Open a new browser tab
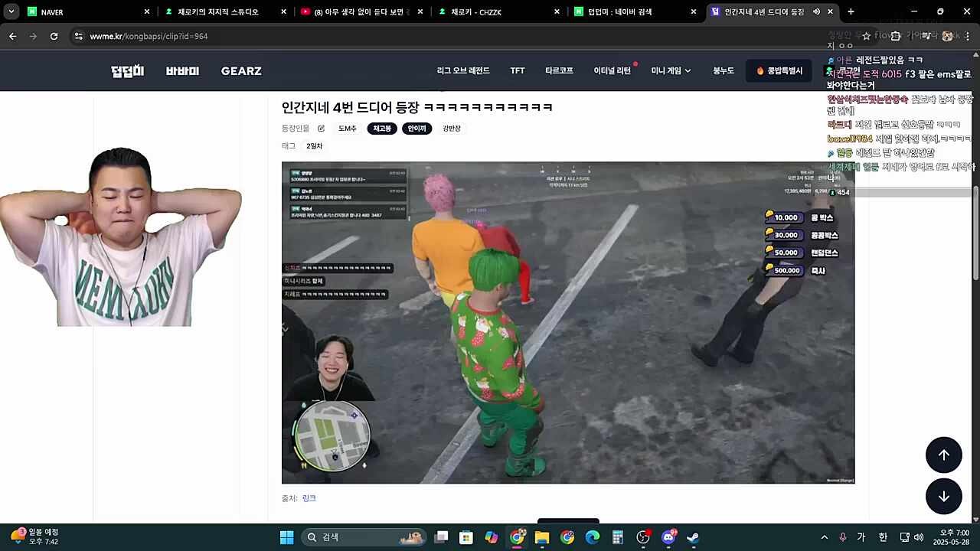The width and height of the screenshot is (980, 551). coord(851,11)
